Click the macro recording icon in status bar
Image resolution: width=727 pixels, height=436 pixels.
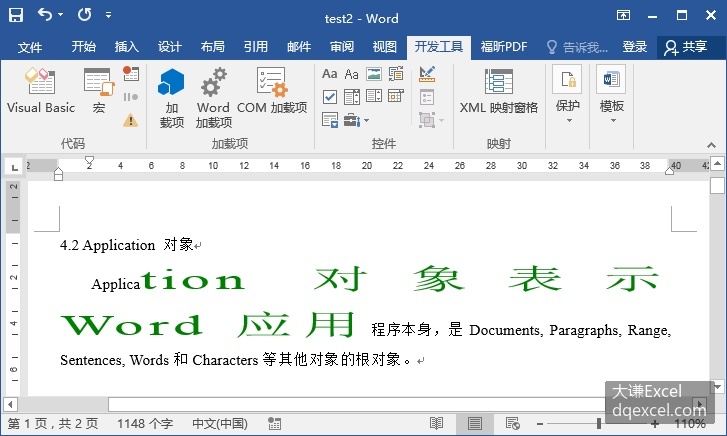[274, 423]
